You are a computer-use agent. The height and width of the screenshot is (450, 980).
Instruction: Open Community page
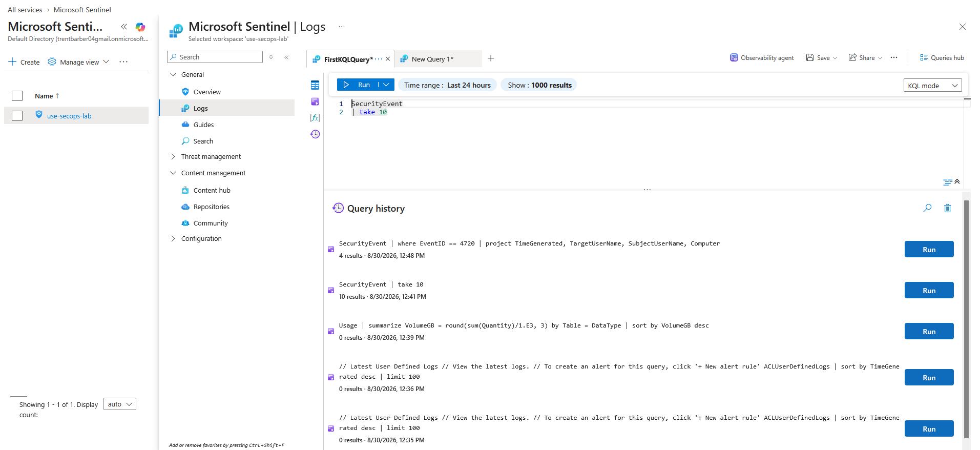pos(211,223)
